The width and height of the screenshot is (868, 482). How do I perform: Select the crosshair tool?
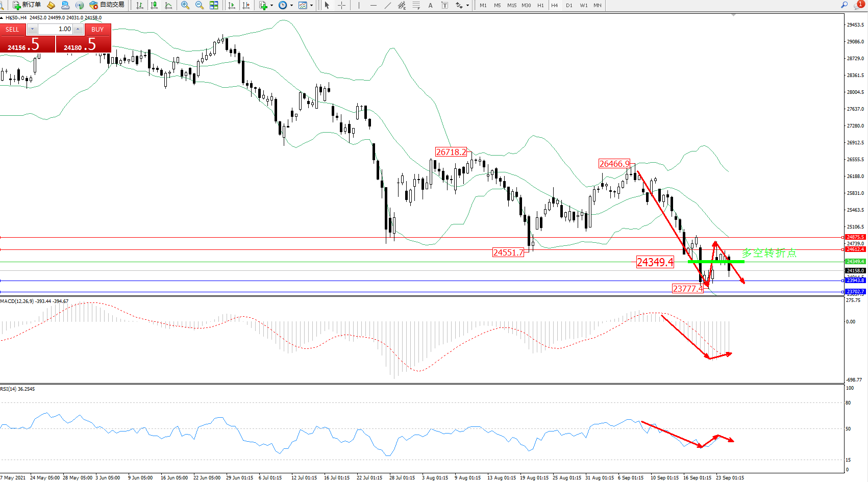(342, 5)
